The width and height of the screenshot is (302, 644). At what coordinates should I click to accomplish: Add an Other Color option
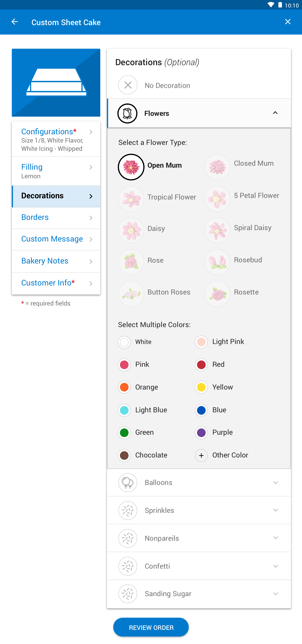(201, 456)
